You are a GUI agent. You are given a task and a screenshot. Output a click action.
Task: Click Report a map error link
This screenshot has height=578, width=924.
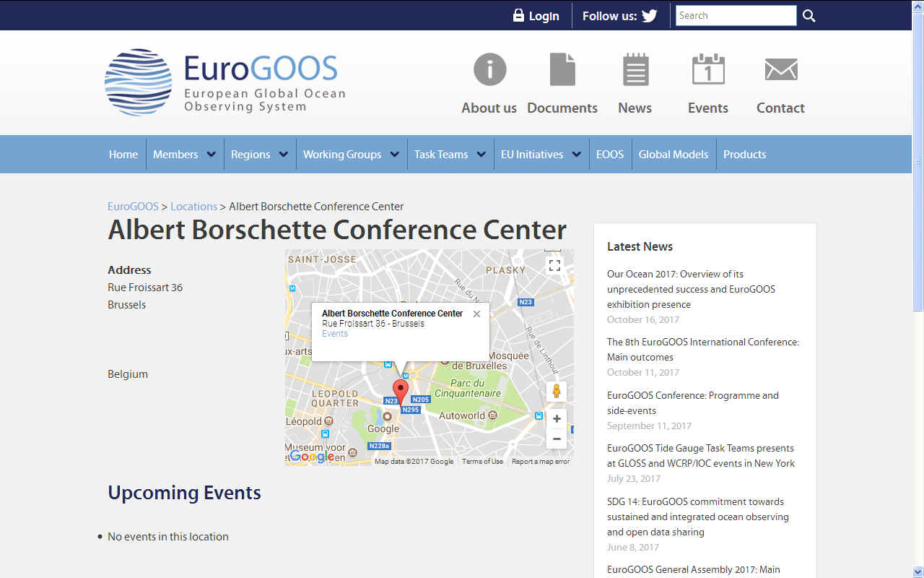[541, 462]
